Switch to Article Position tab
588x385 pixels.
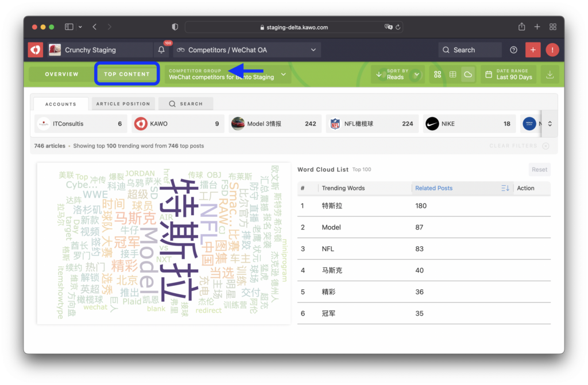click(x=123, y=103)
